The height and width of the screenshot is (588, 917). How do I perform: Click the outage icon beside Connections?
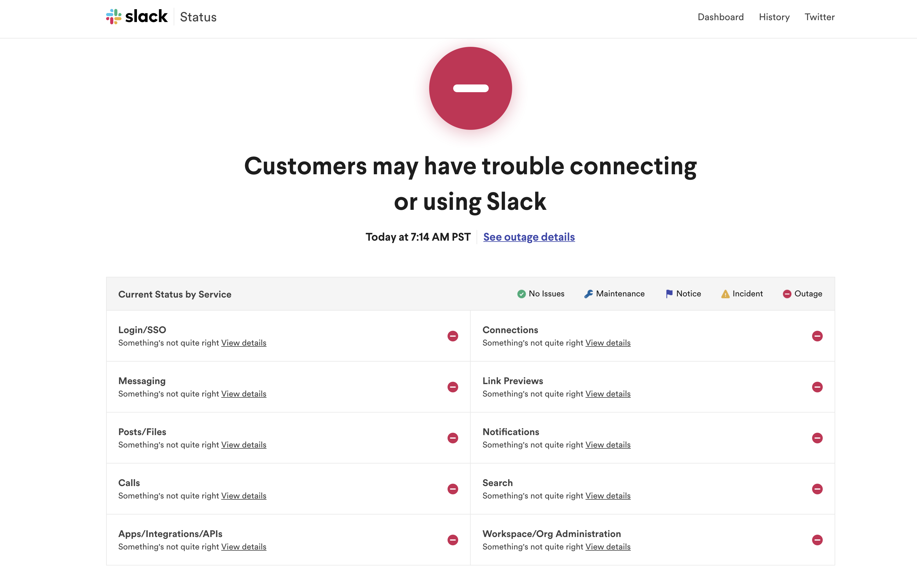[817, 336]
